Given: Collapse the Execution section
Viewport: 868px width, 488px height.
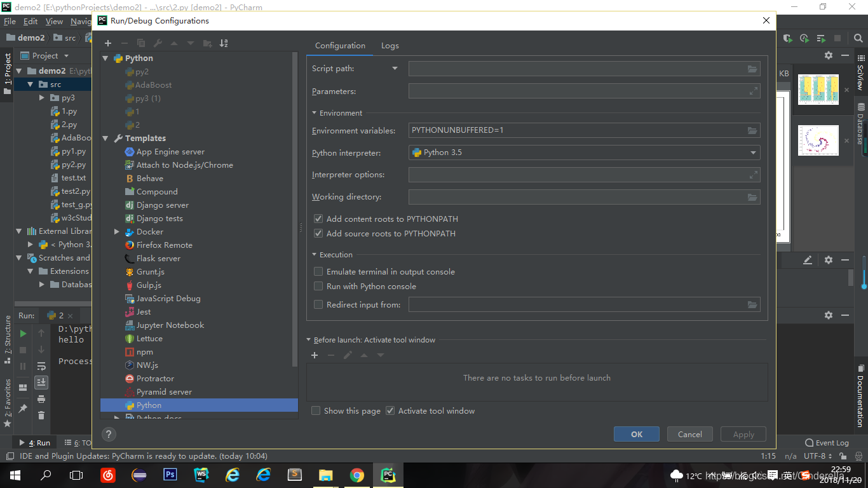Looking at the screenshot, I should point(314,255).
